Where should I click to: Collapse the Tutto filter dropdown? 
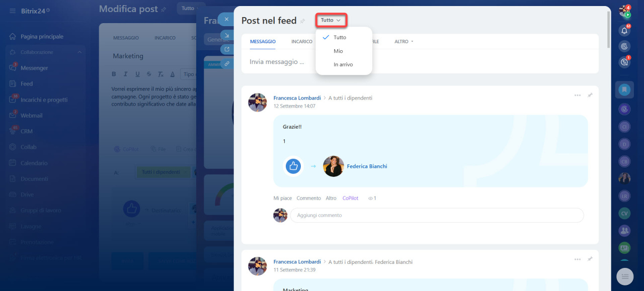(x=331, y=20)
